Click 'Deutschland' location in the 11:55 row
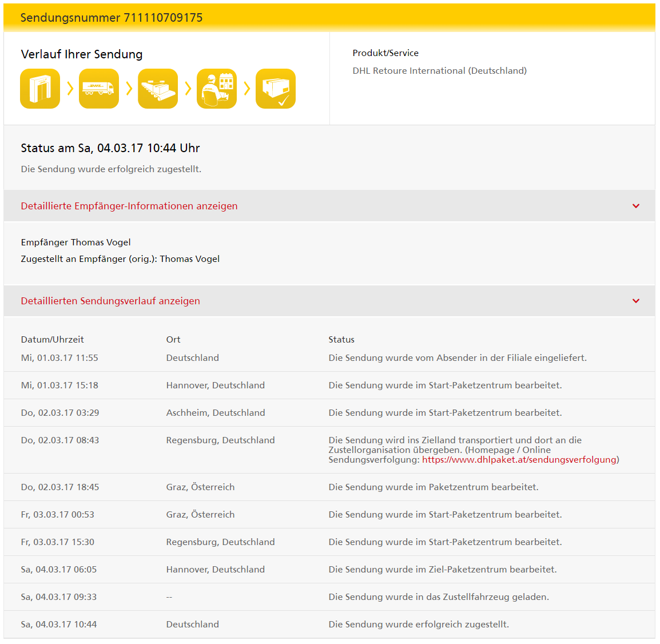Image resolution: width=660 pixels, height=644 pixels. tap(192, 358)
